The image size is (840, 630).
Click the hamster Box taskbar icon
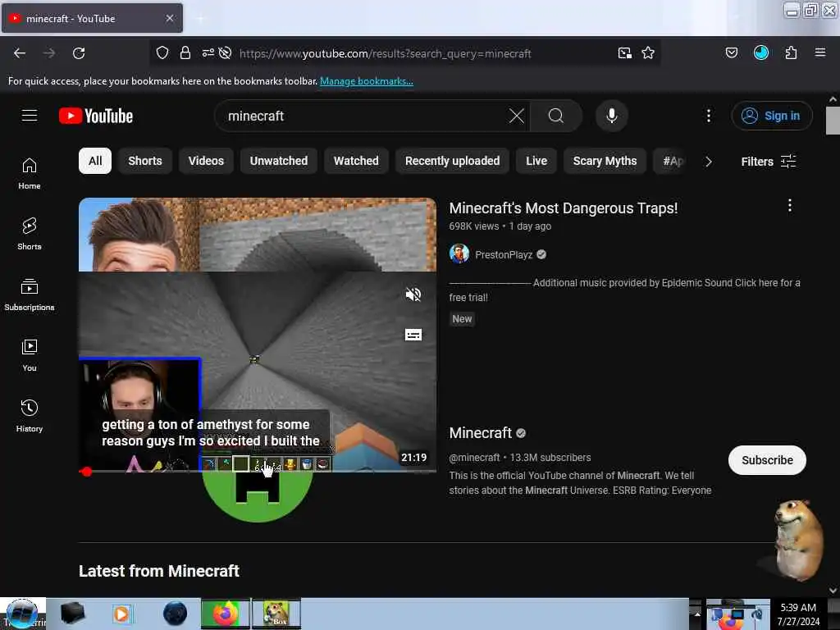click(276, 614)
